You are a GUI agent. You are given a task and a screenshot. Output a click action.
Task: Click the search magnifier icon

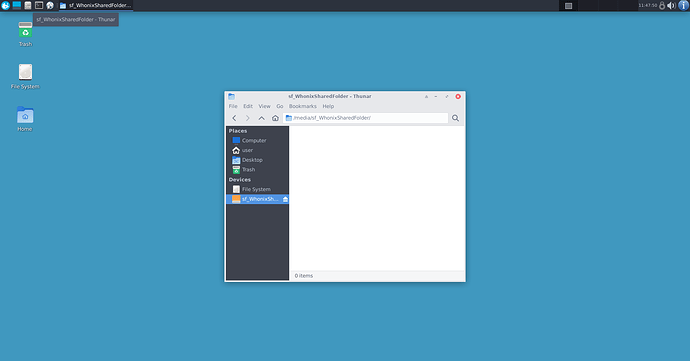click(x=455, y=118)
